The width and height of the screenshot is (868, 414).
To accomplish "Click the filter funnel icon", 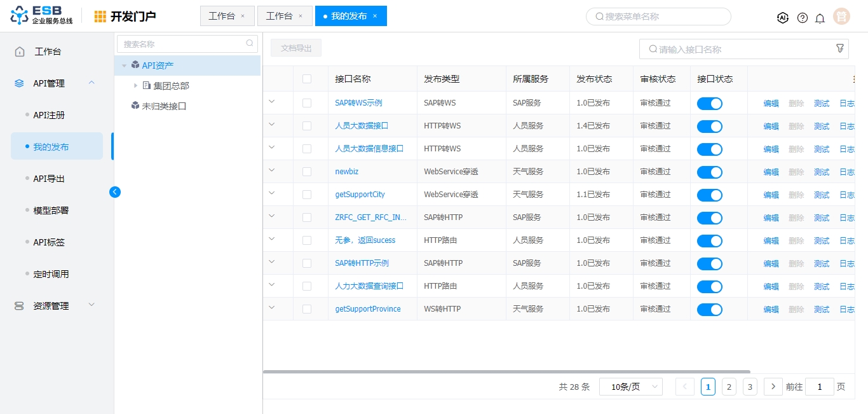I will tap(839, 48).
